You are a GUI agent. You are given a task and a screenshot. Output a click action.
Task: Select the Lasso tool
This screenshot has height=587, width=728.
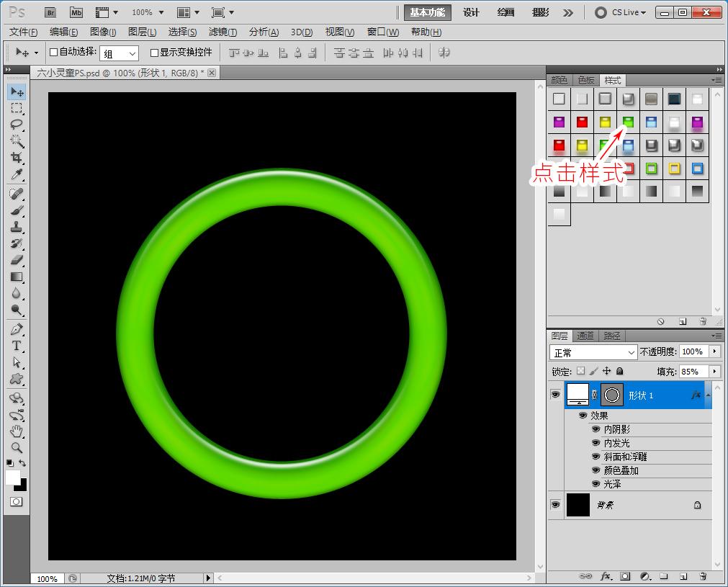click(x=17, y=125)
